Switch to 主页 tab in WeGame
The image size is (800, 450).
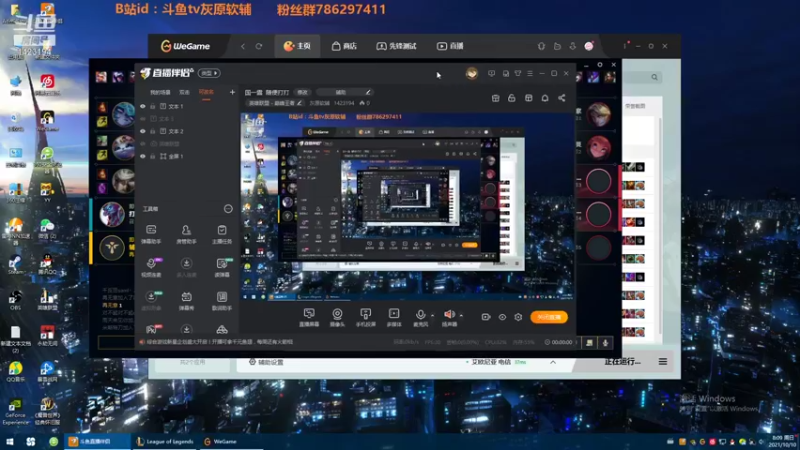297,46
